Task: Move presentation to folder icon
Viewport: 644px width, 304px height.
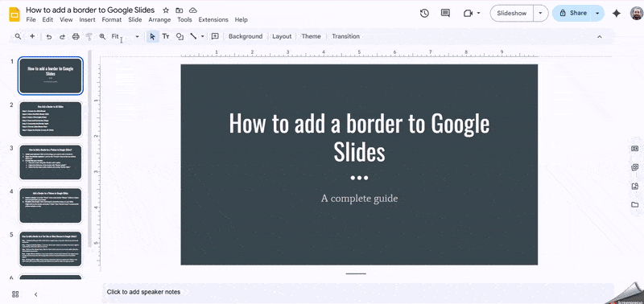Action: pyautogui.click(x=179, y=10)
